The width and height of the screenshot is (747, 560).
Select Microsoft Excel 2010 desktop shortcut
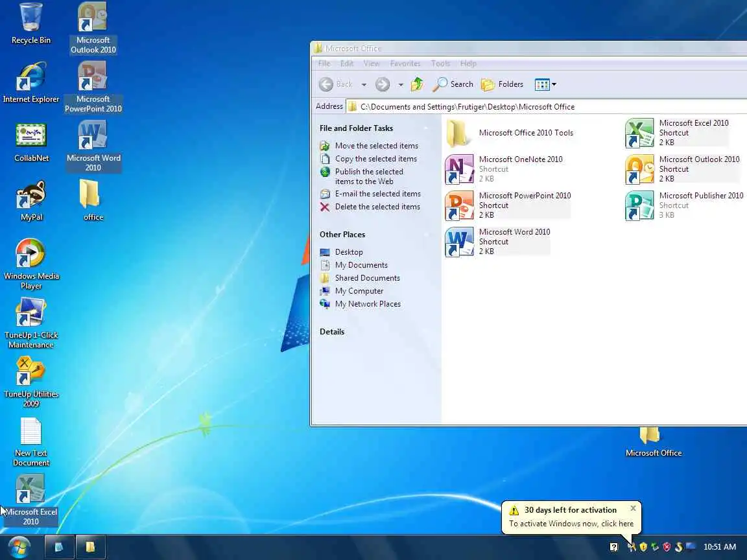tap(31, 500)
